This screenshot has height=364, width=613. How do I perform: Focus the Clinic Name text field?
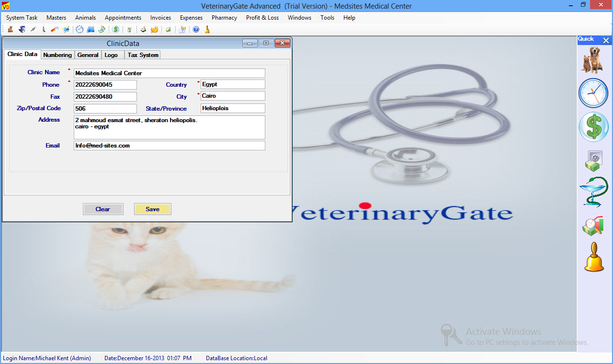click(x=169, y=73)
